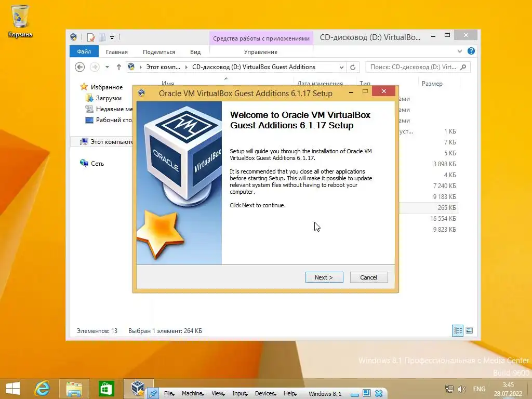Screen dimensions: 532x399
Task: Close the Guest Additions Setup dialog
Action: tap(384, 91)
